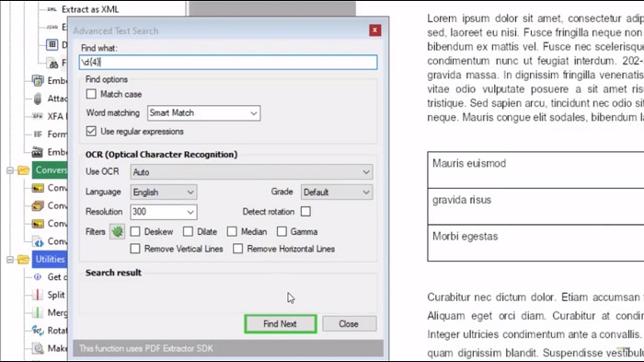Open the Resolution 300 dropdown

pos(164,212)
